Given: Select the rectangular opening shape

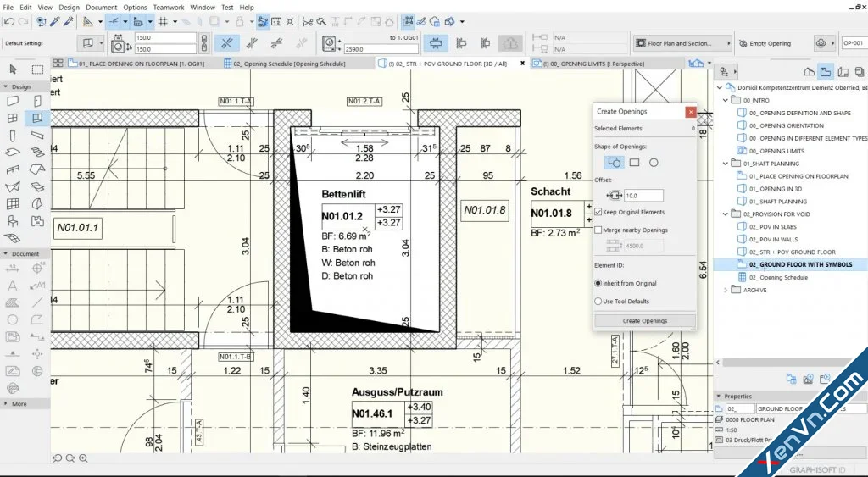Looking at the screenshot, I should point(634,163).
